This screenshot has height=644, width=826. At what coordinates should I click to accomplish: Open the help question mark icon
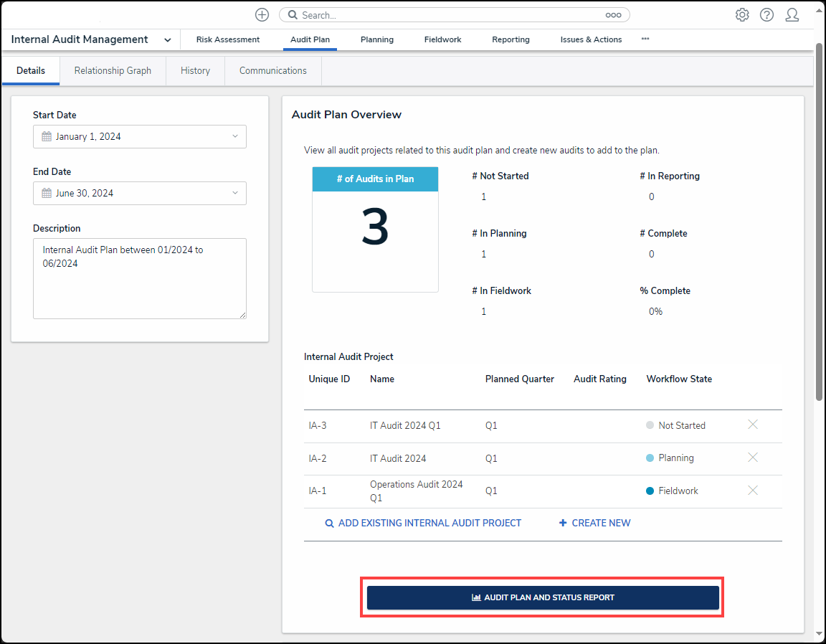(x=766, y=15)
